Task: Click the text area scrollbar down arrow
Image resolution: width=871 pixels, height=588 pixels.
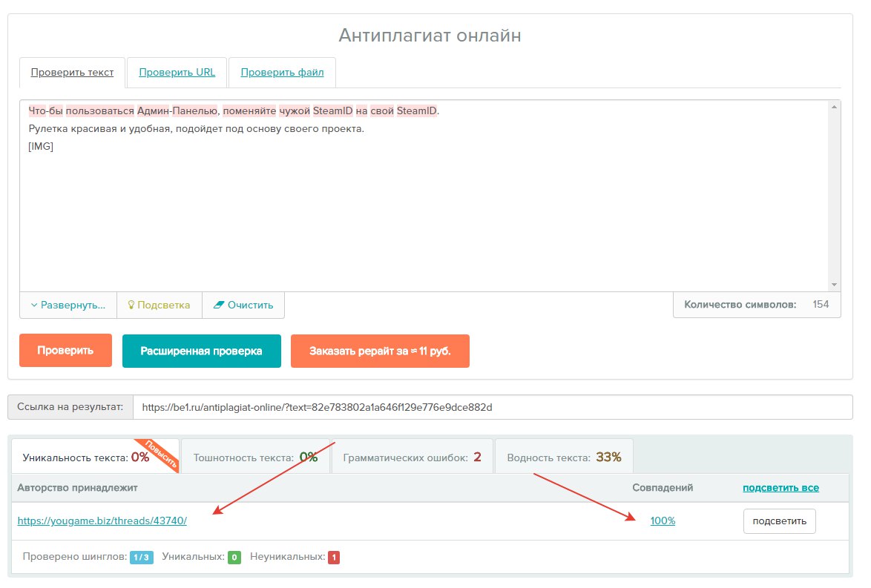Action: click(834, 285)
